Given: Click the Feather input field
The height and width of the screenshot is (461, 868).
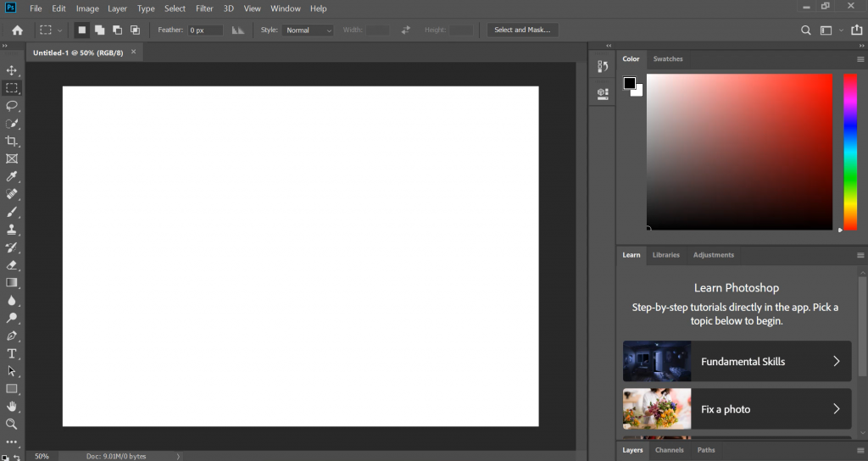Looking at the screenshot, I should pyautogui.click(x=205, y=30).
